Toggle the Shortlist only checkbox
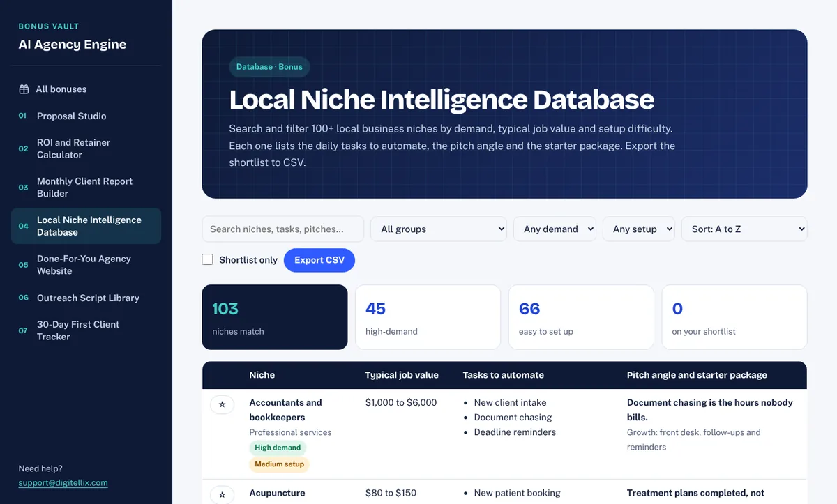 [207, 259]
